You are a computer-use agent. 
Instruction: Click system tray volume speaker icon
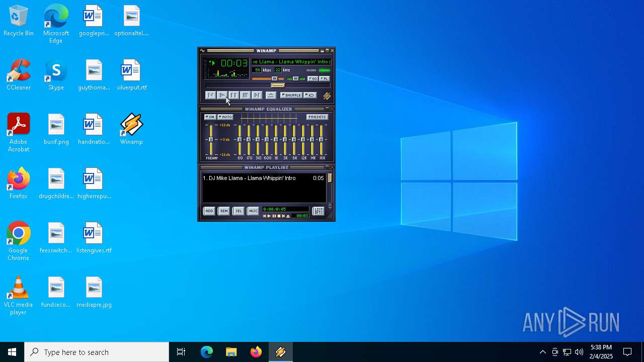tap(579, 352)
